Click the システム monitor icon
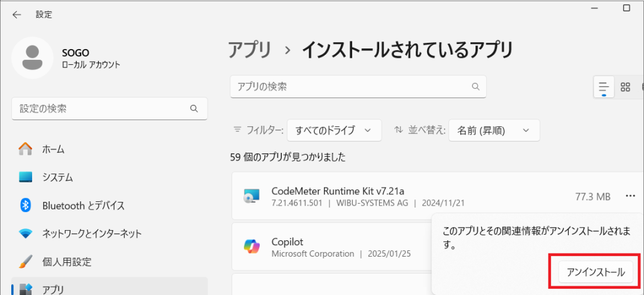Viewport: 644px width, 295px height. [x=25, y=177]
